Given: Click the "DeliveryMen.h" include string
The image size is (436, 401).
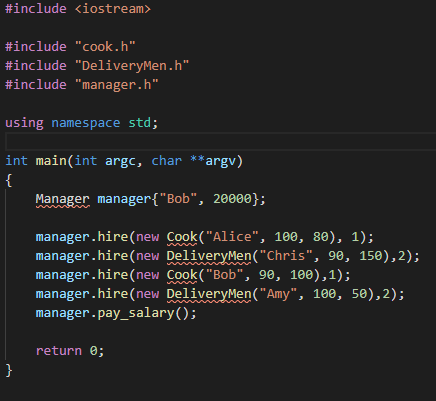Looking at the screenshot, I should [132, 66].
